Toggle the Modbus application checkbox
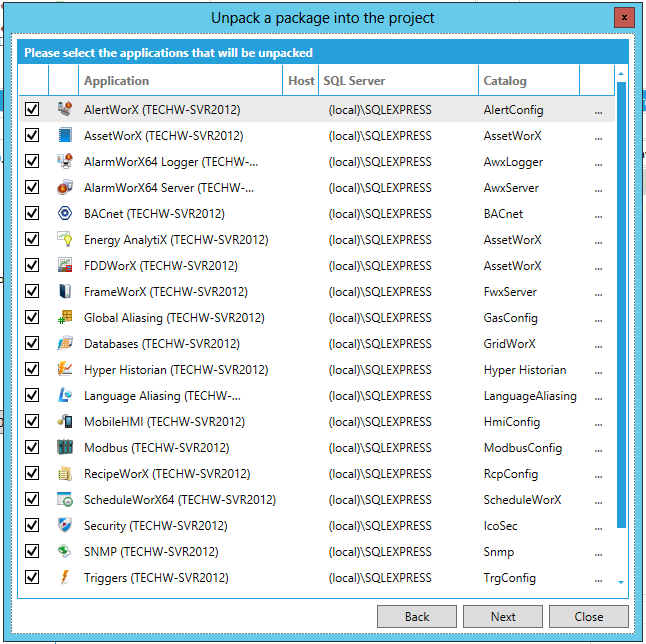 coord(32,447)
